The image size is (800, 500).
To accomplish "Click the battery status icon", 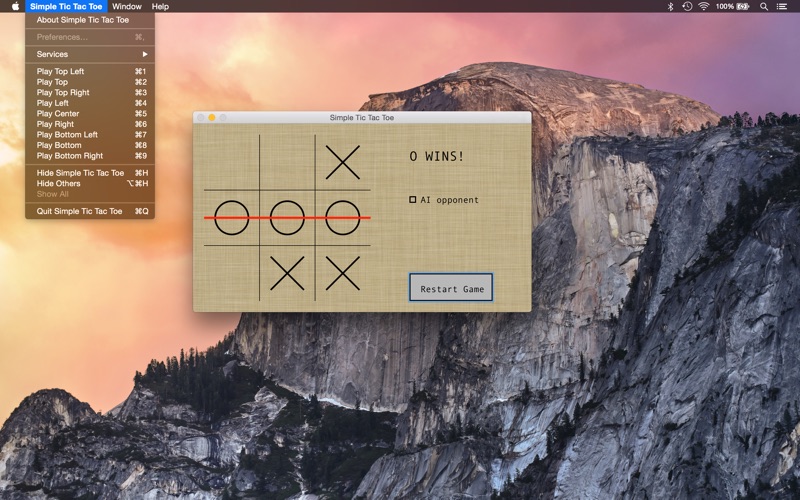I will click(x=742, y=6).
